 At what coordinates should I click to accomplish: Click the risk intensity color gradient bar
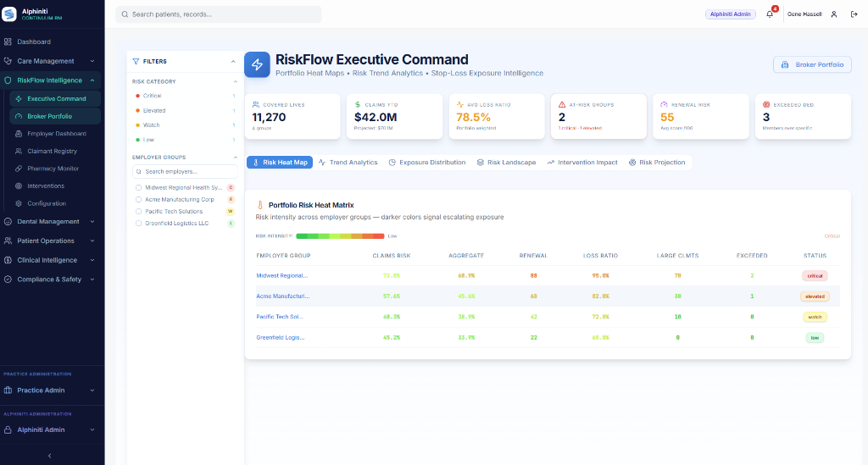[340, 236]
